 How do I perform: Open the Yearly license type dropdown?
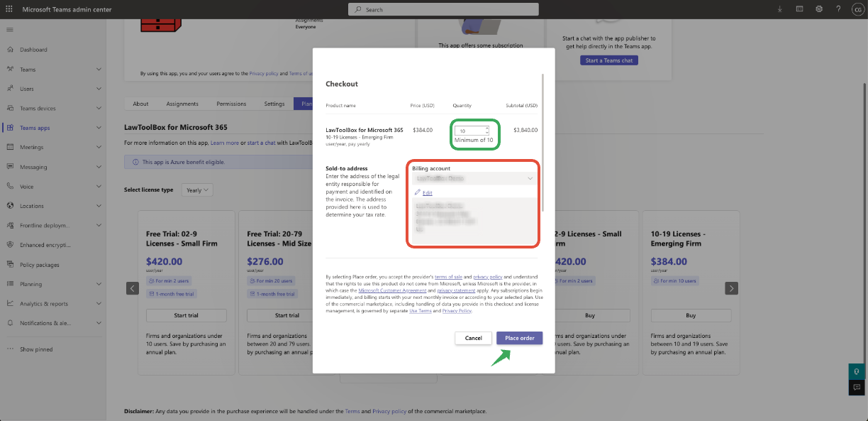point(197,190)
